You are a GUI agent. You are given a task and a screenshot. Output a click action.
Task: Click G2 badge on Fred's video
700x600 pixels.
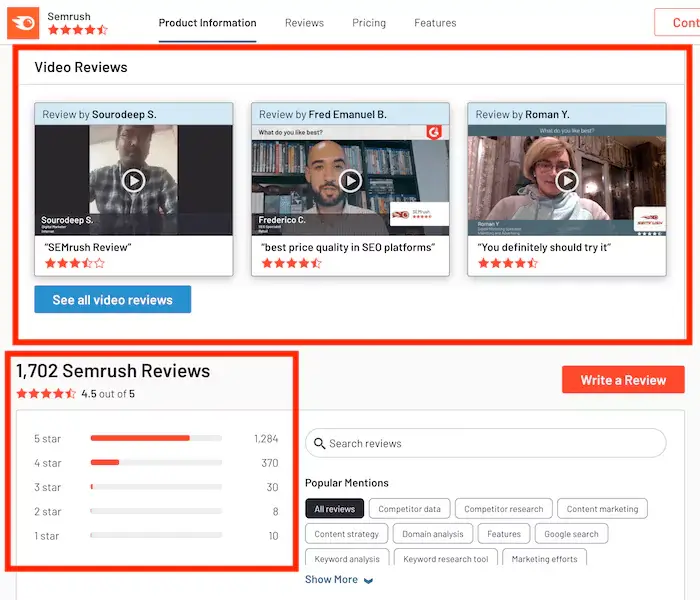[x=434, y=132]
